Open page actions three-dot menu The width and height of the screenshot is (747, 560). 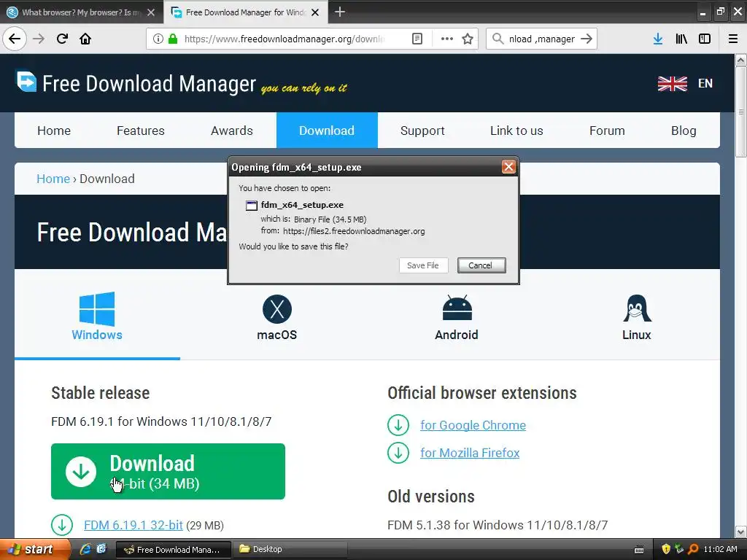pyautogui.click(x=447, y=39)
